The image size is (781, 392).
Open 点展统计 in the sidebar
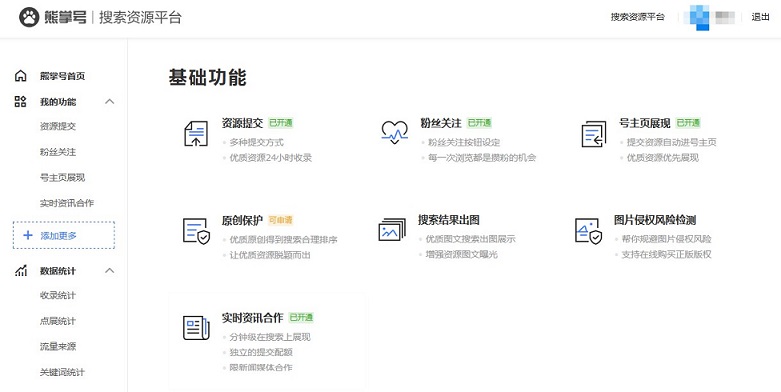pos(58,321)
